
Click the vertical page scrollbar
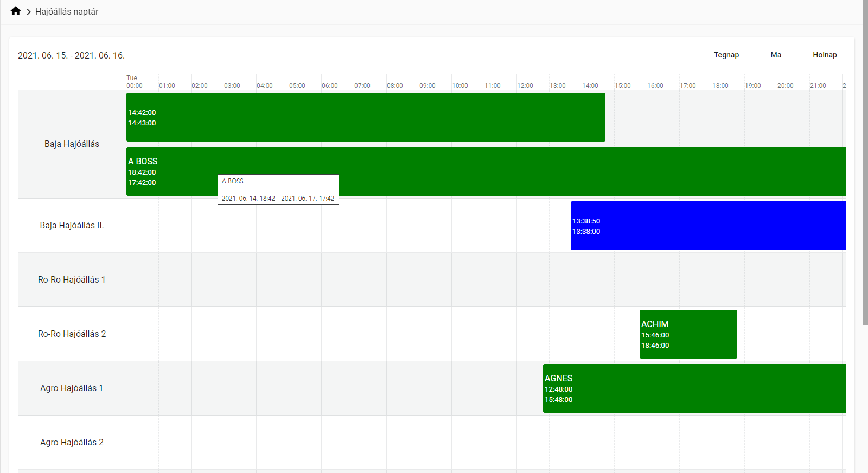tap(865, 163)
